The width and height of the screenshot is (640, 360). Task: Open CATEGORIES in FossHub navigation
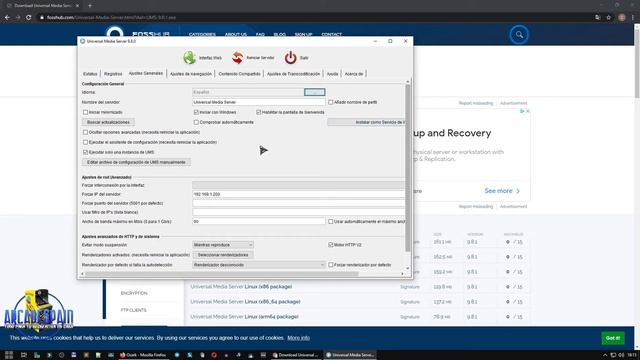[x=202, y=35]
